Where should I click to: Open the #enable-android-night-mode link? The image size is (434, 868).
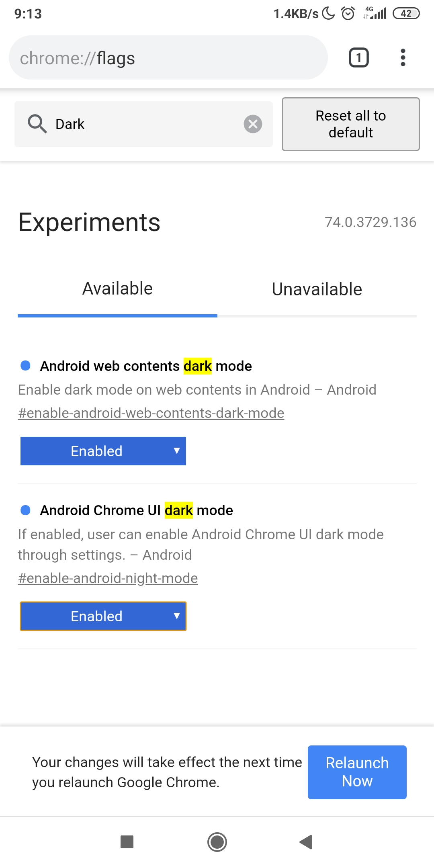(x=108, y=578)
